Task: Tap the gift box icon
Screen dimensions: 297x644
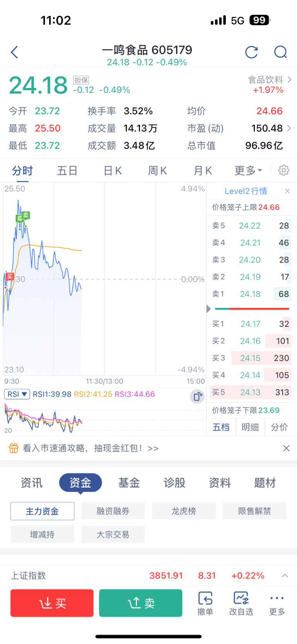Action: tap(14, 448)
